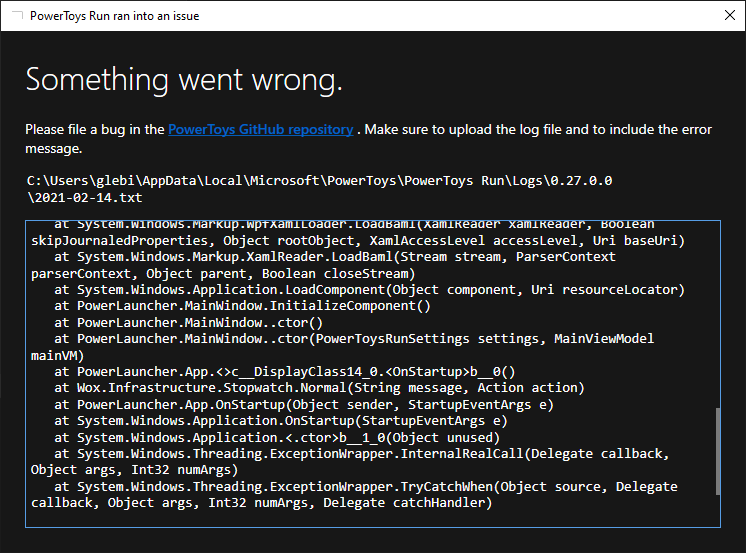Click the line 'at PowerLauncher.MainWindow..ctor()'
The image size is (746, 553).
[188, 322]
